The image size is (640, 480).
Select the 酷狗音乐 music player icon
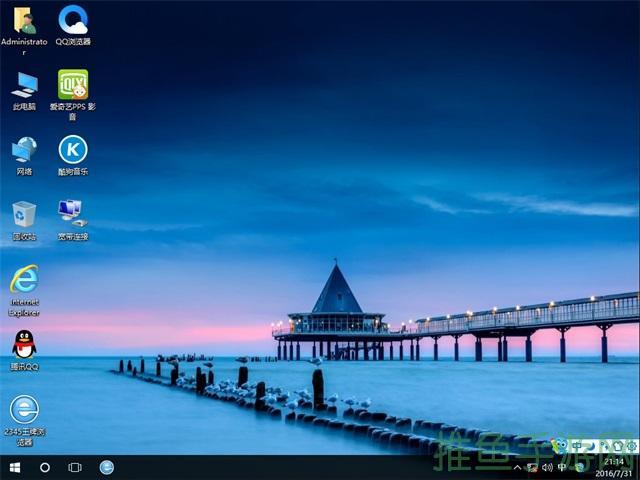point(73,150)
